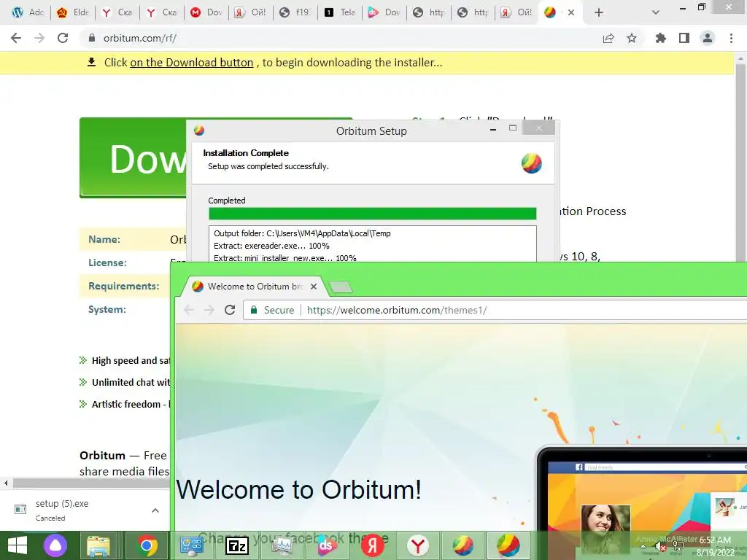Expand options for setup (5).exe download
The width and height of the screenshot is (747, 560).
(155, 510)
